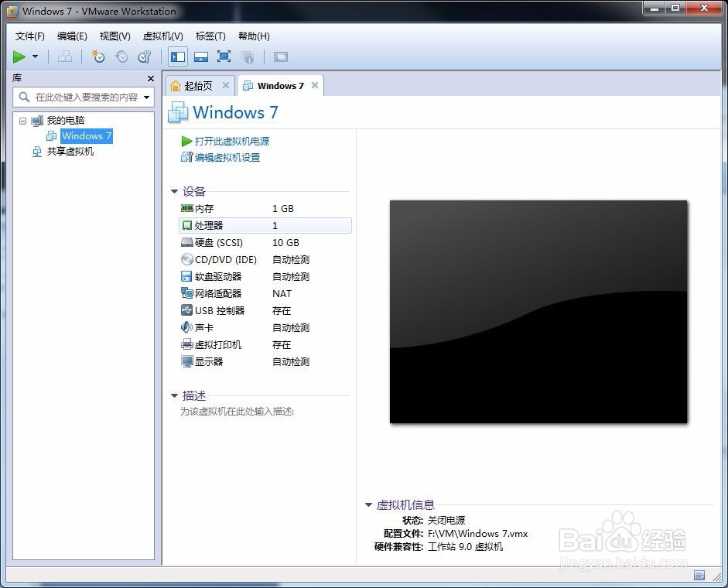Select the 显示器 device row
Screen dimensions: 728x588
(265, 362)
